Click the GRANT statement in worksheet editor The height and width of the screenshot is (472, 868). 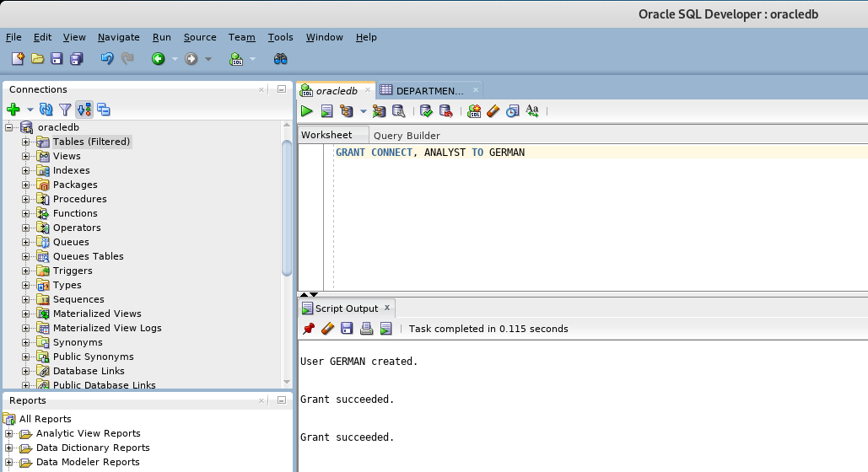(x=430, y=153)
